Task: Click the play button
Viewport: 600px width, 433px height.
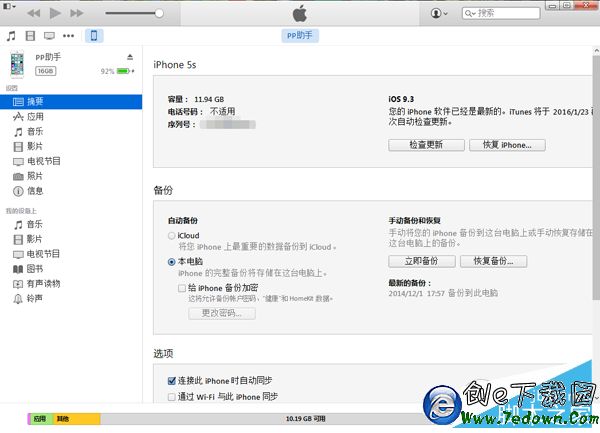Action: [55, 13]
